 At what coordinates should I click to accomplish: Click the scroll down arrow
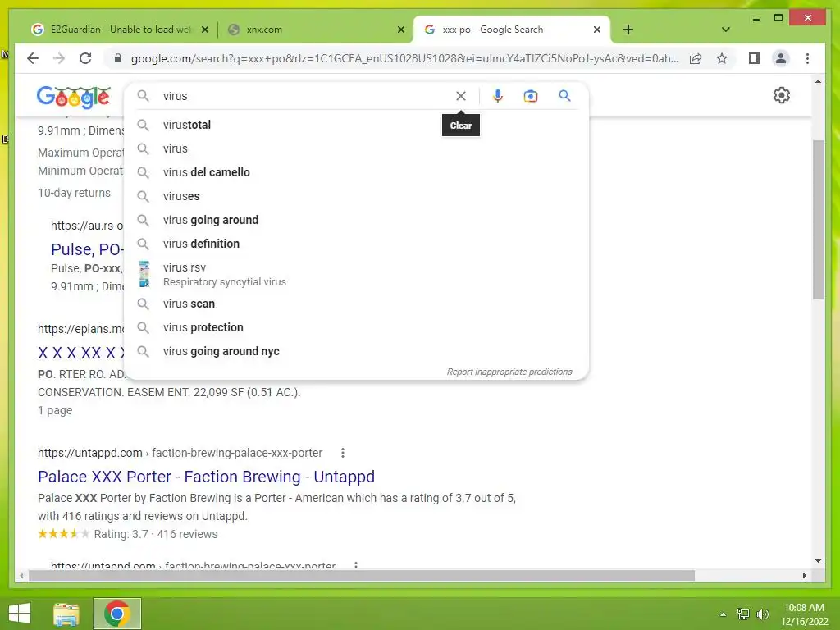coord(818,561)
